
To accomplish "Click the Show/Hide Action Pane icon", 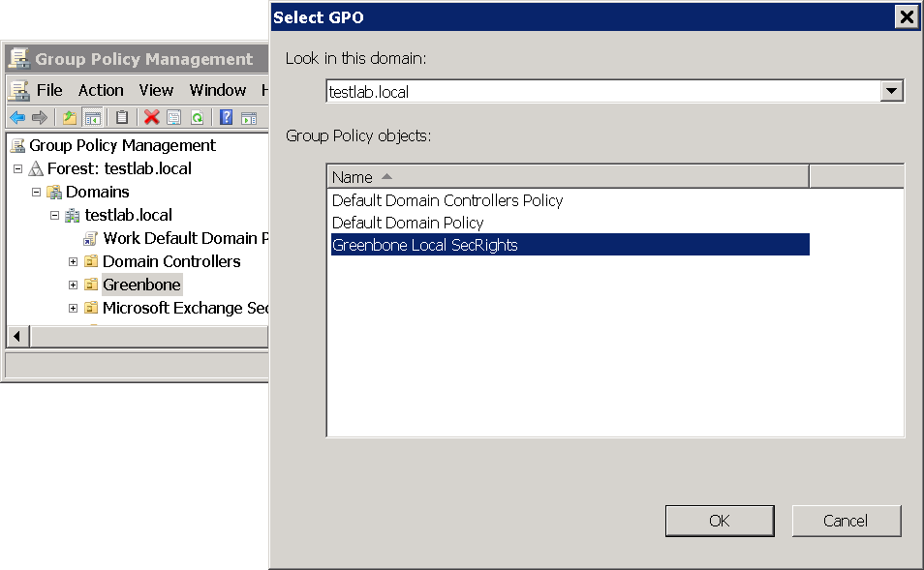I will tap(249, 117).
